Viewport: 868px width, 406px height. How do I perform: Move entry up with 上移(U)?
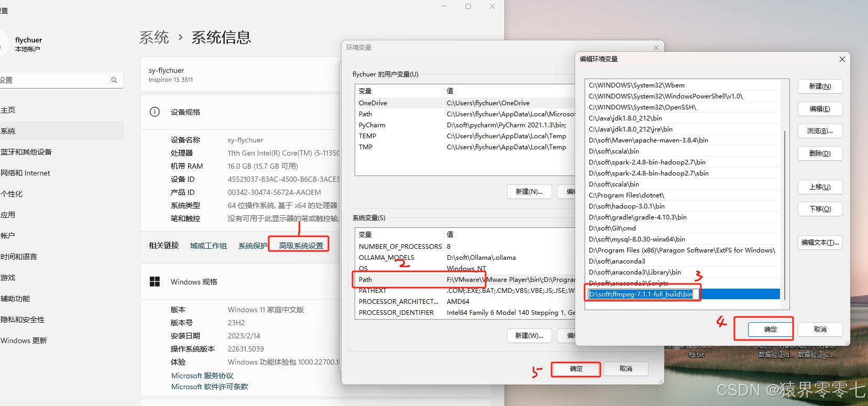820,187
